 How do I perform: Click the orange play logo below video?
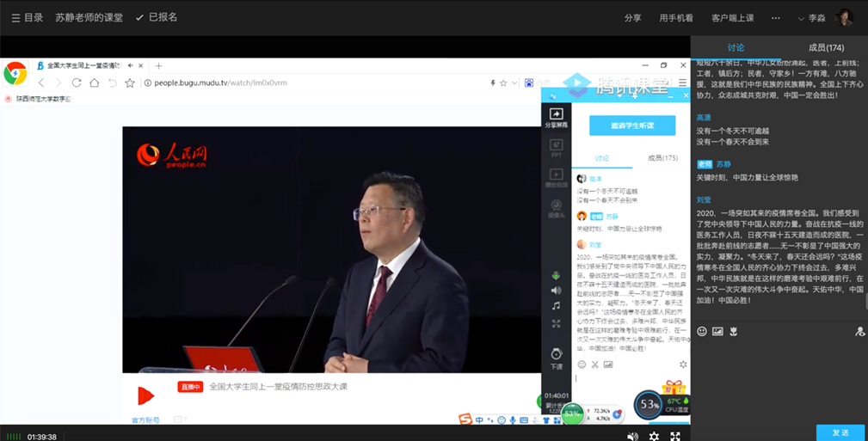coord(145,395)
